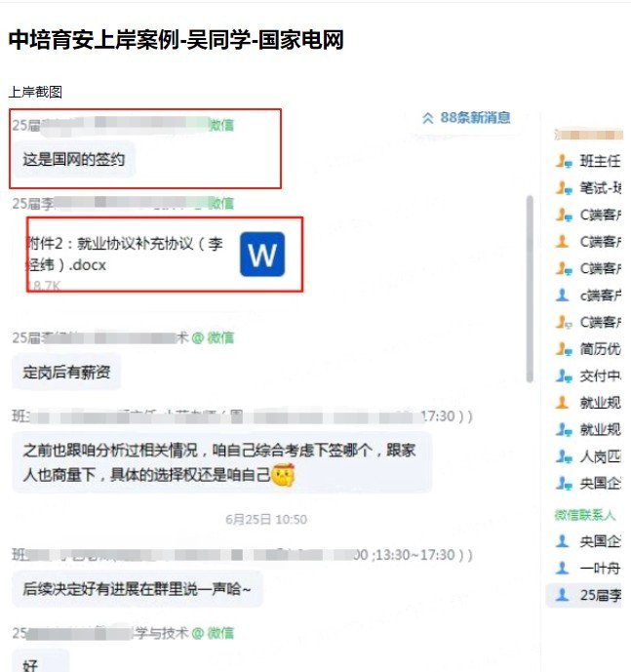The height and width of the screenshot is (672, 631).
Task: Click the 这是国网的签约 message bubble
Action: tap(73, 159)
